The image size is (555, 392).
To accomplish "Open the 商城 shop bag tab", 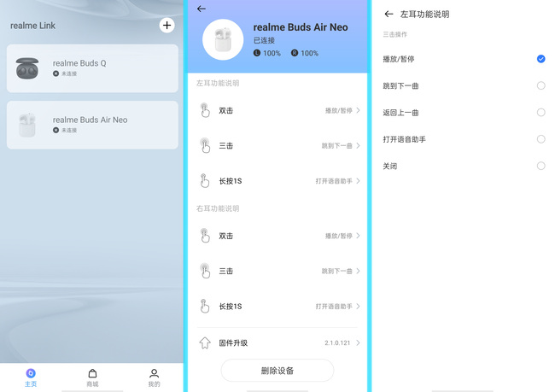I will [92, 377].
